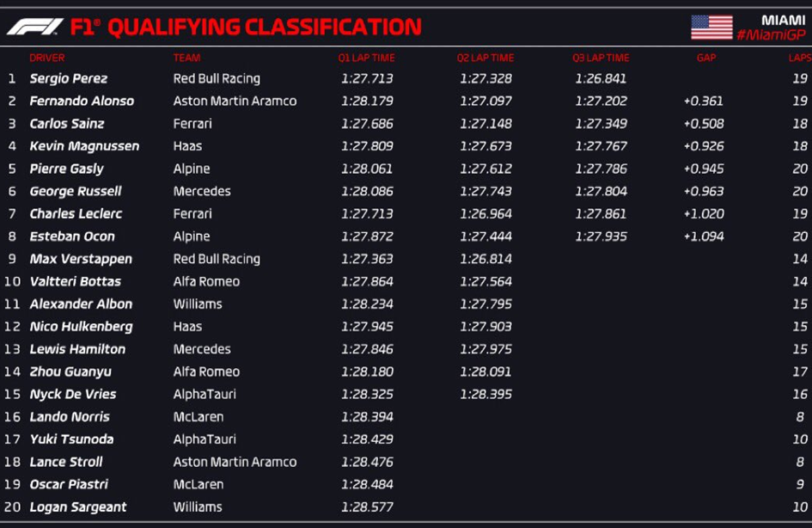Click Verstappen's Q2 time 1:26.814
This screenshot has width=812, height=528.
pos(485,259)
